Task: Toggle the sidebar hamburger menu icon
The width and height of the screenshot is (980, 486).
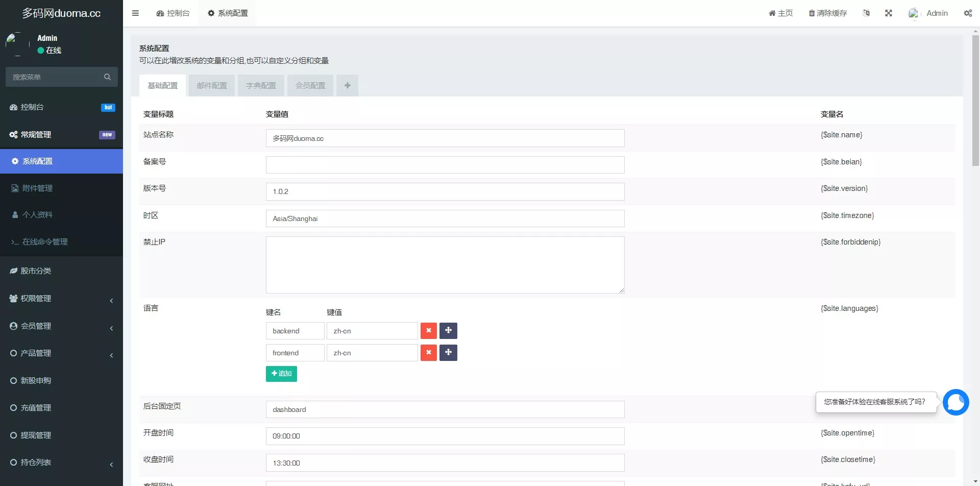Action: pos(135,13)
